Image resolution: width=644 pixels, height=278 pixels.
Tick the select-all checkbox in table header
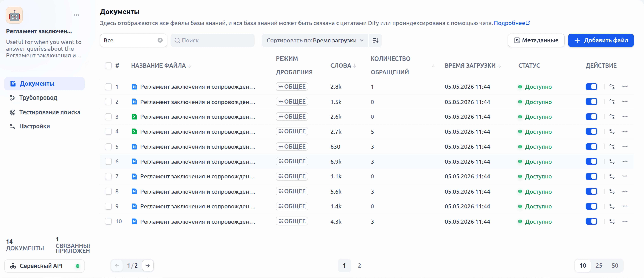pyautogui.click(x=108, y=66)
